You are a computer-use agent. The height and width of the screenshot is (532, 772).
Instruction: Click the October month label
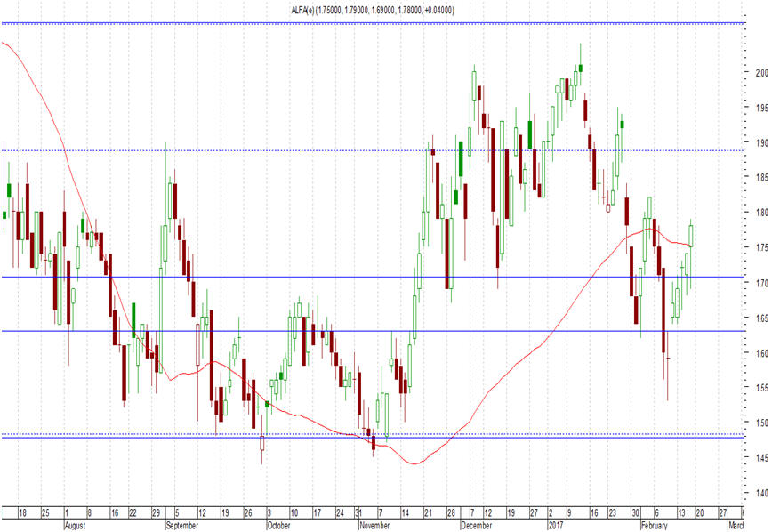click(x=279, y=526)
